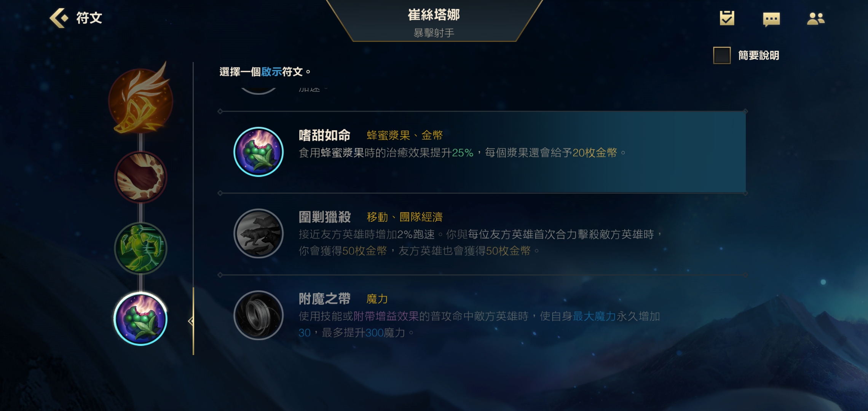Click the wolf pack rune icon
Screen dimensions: 868x411
(x=258, y=233)
